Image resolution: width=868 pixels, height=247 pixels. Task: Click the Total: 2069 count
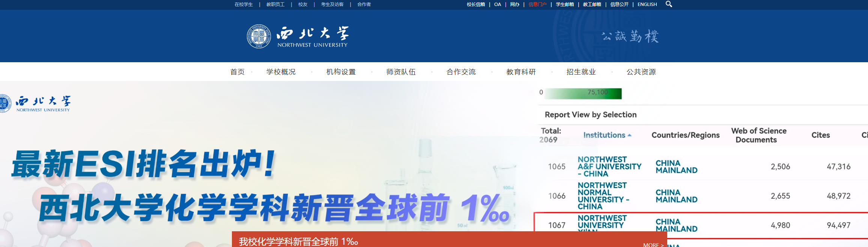pyautogui.click(x=551, y=135)
